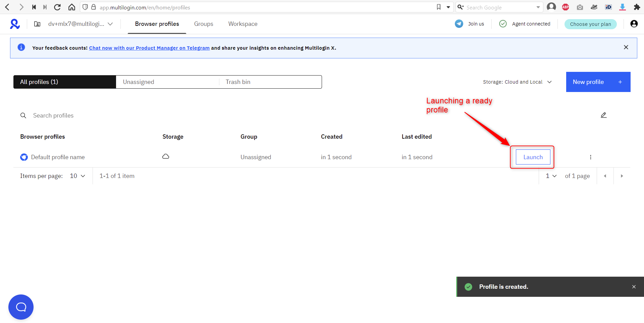Screen dimensions: 644x323
Task: Click Default profile name entry
Action: click(58, 157)
